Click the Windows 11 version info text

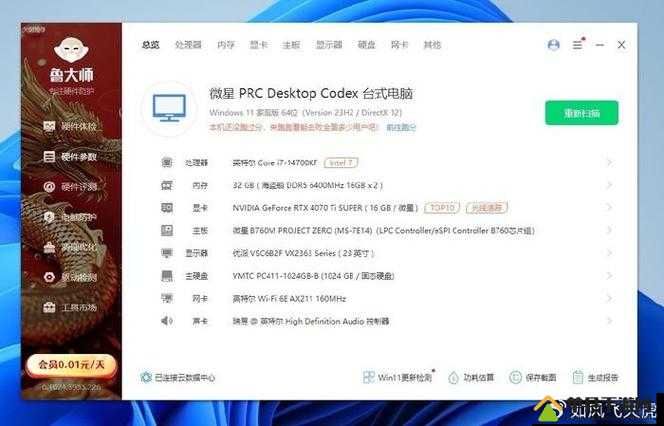click(305, 113)
